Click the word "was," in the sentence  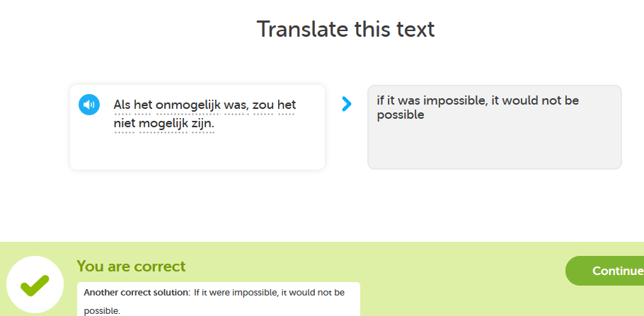[235, 105]
